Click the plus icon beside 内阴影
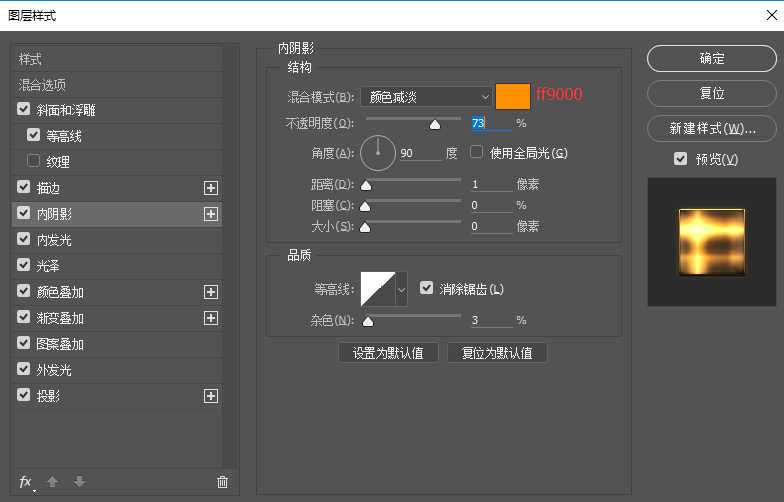784x502 pixels. [x=210, y=214]
